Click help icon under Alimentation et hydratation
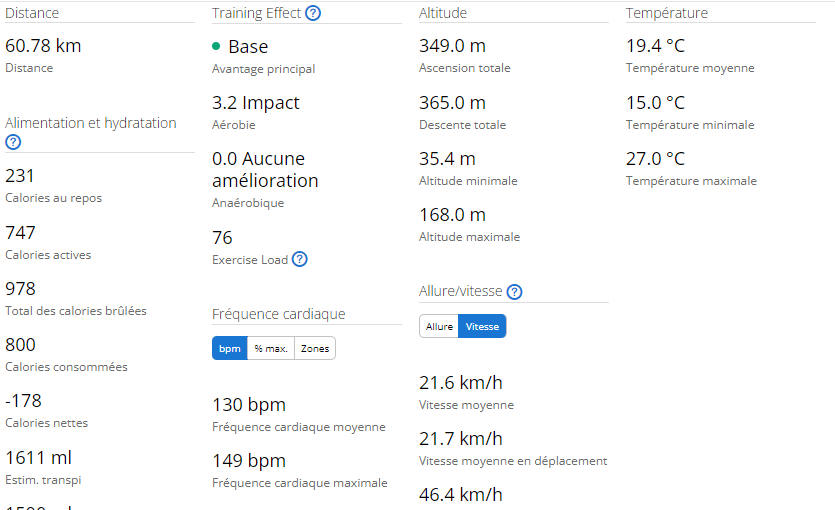The width and height of the screenshot is (835, 510). [13, 142]
